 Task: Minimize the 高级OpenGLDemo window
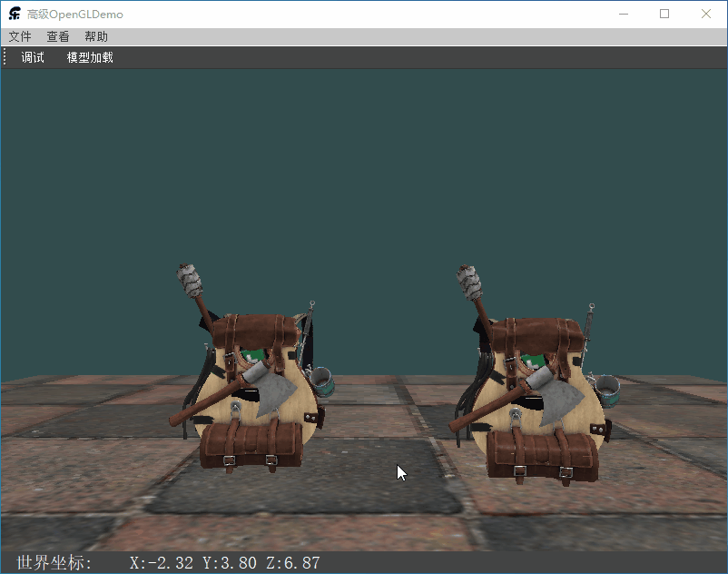[624, 14]
